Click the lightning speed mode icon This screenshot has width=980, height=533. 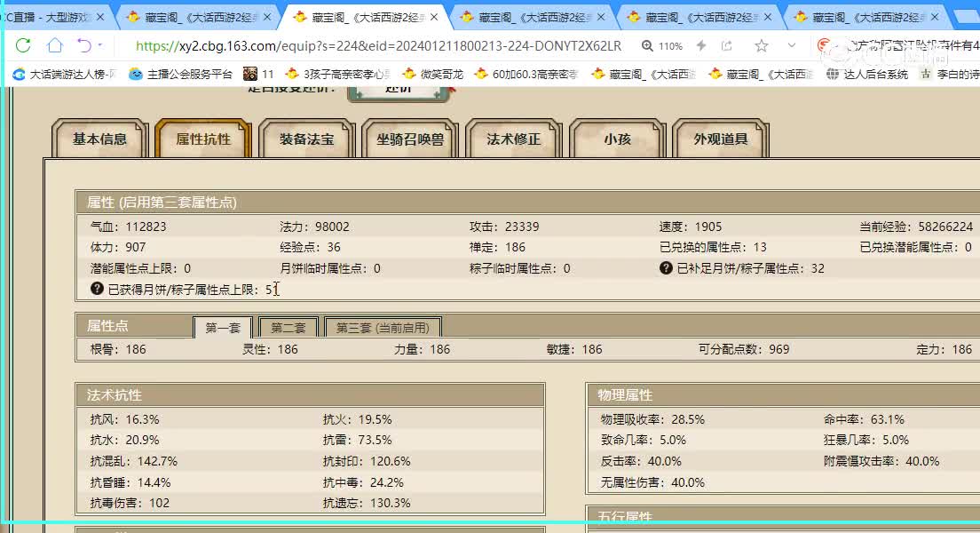(701, 45)
